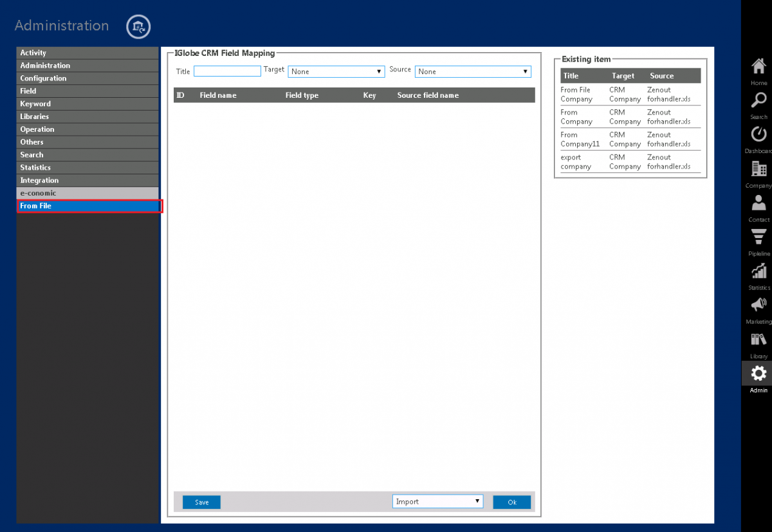Open the Search magnifier icon in the sidebar
Image resolution: width=772 pixels, height=532 pixels.
(758, 100)
